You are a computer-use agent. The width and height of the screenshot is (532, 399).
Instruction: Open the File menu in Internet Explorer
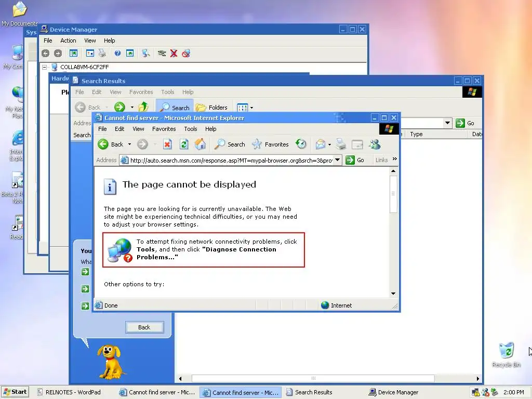pyautogui.click(x=102, y=129)
